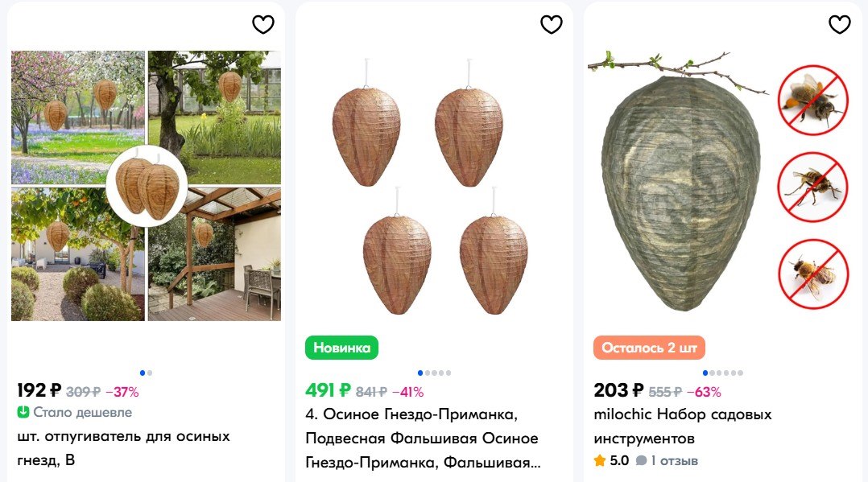Select second carousel dot on milochic product
Image resolution: width=868 pixels, height=482 pixels.
tap(712, 373)
